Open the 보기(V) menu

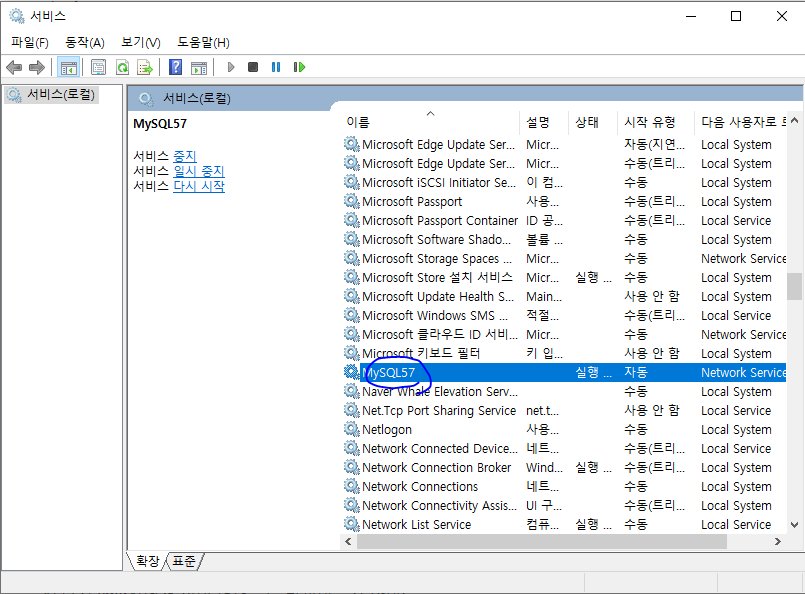pos(141,43)
